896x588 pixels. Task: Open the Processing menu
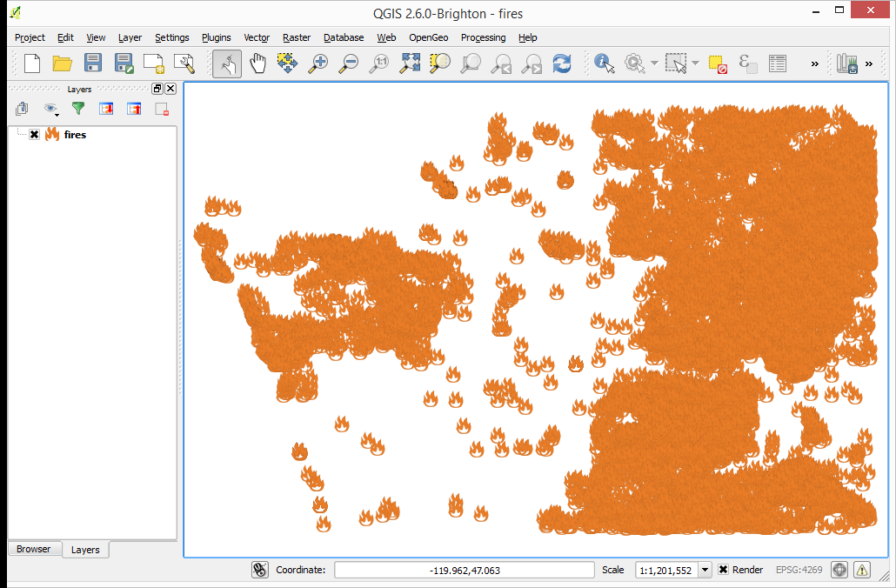point(483,37)
